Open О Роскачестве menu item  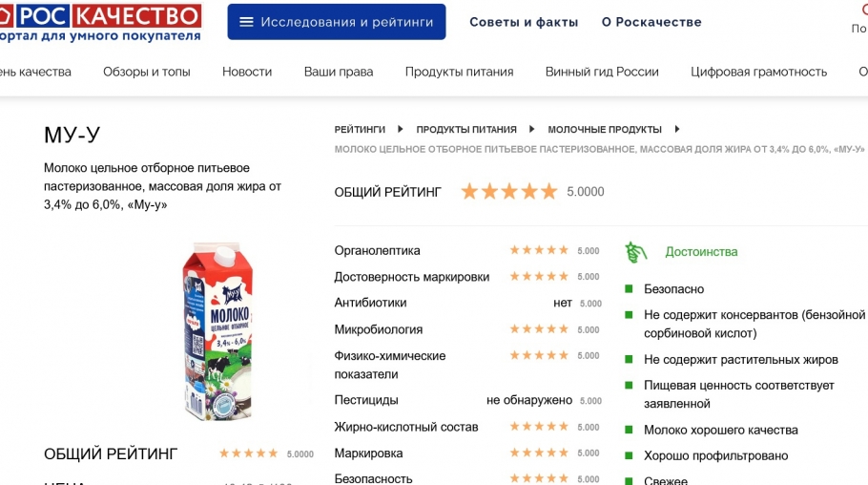[651, 22]
